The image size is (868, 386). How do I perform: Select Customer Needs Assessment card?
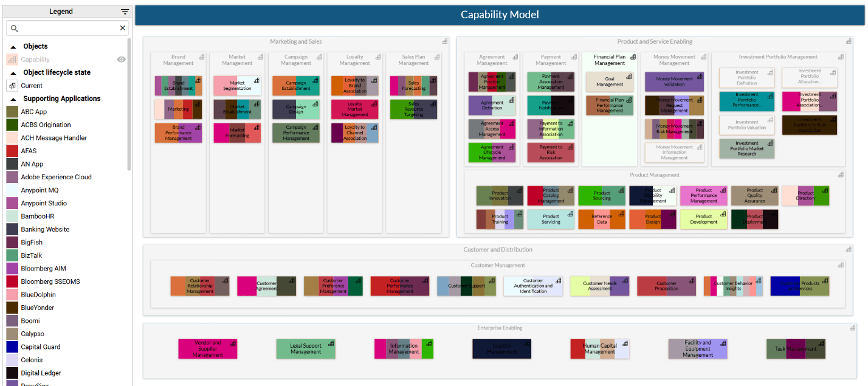point(600,286)
